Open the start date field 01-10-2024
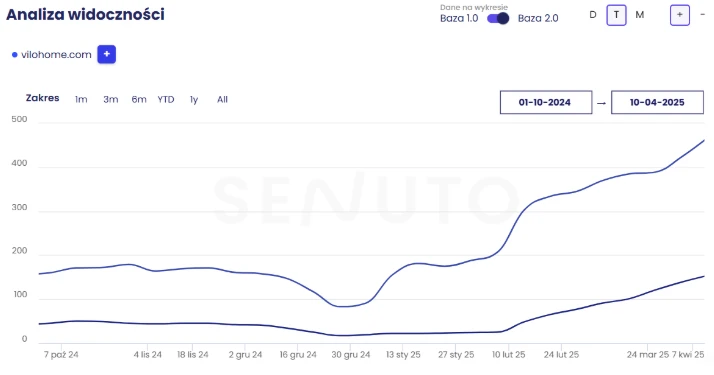The height and width of the screenshot is (375, 714). (x=546, y=102)
